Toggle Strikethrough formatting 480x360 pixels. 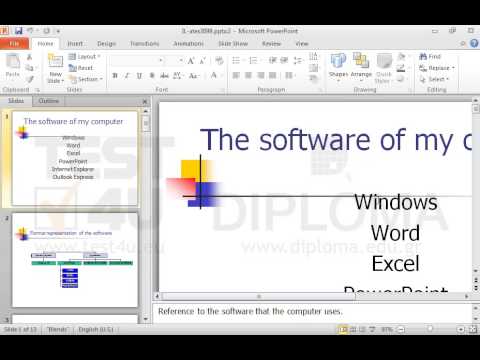pos(164,76)
